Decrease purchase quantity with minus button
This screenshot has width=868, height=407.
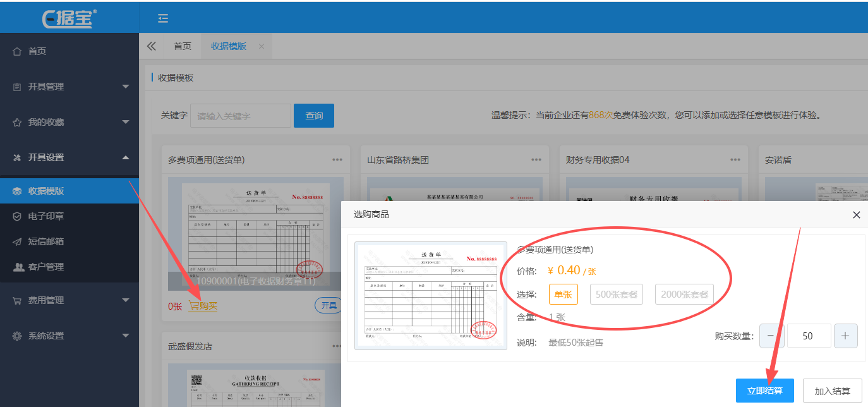(x=771, y=336)
